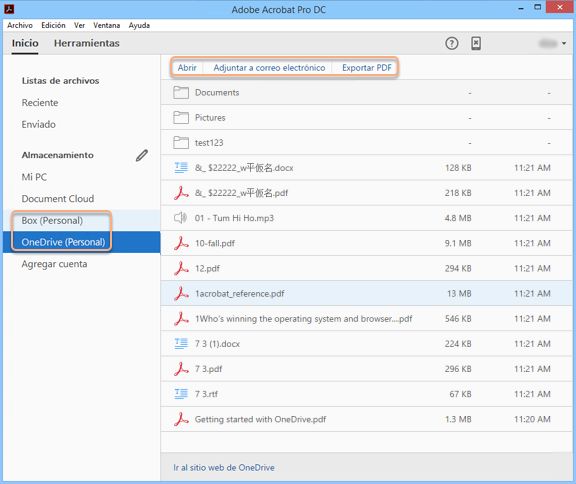Click the PDF icon of 12.pdf

pos(181,268)
